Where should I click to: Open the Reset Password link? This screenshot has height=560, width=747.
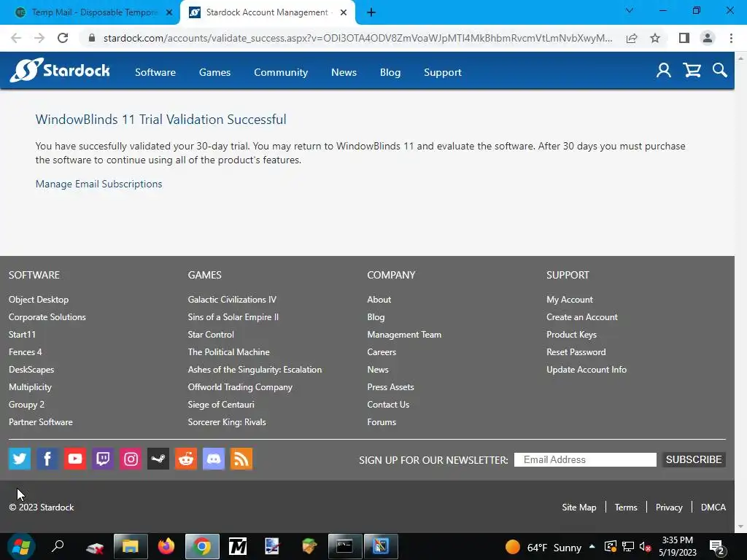576,352
